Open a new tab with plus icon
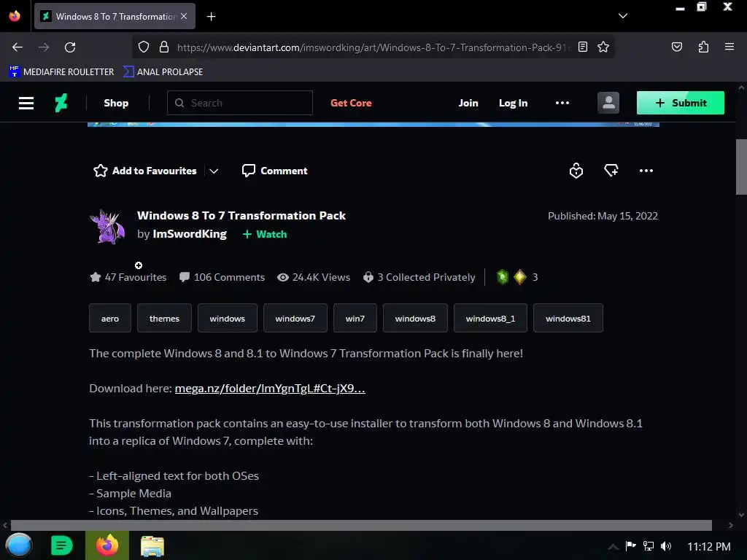Viewport: 747px width, 560px height. (x=211, y=17)
